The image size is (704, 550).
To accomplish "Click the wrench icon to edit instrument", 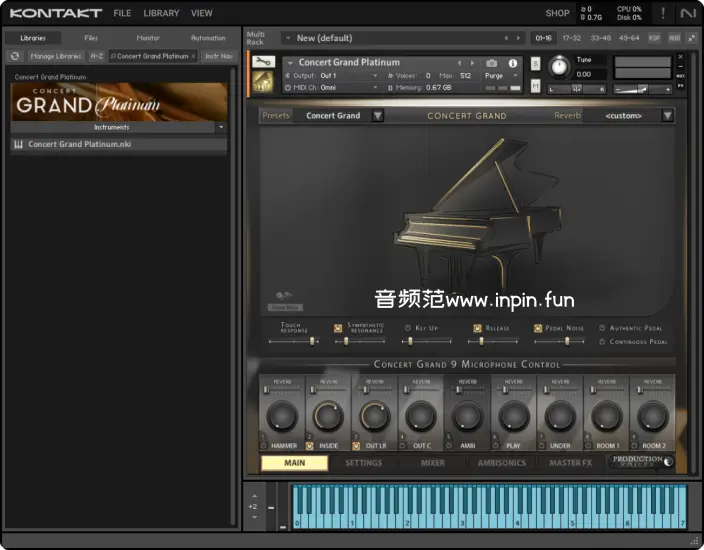I will (263, 62).
